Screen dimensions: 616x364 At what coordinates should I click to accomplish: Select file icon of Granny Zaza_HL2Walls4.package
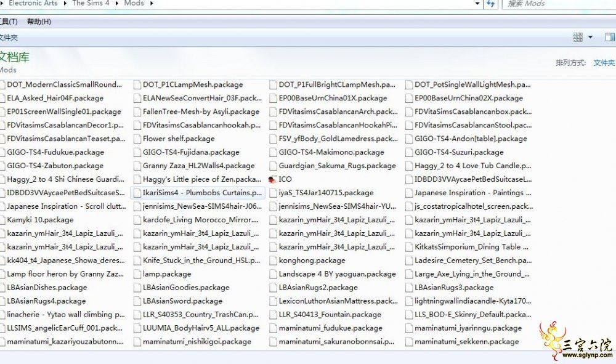pyautogui.click(x=137, y=166)
